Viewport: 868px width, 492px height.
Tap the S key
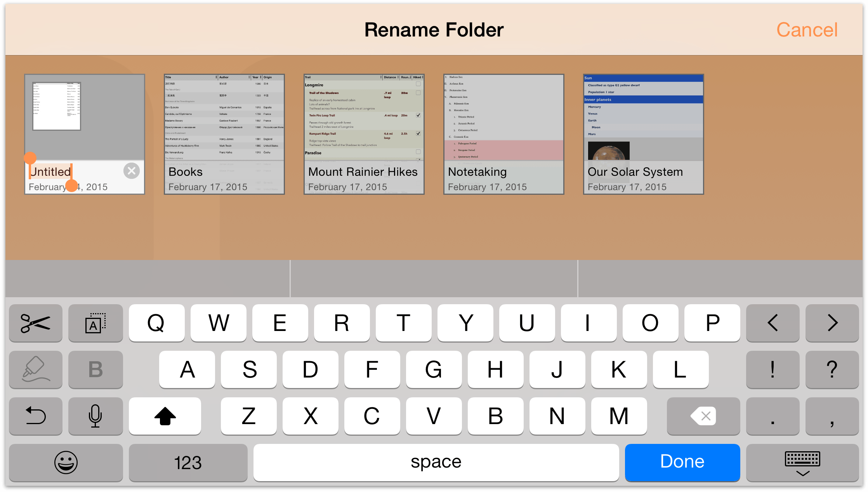(249, 369)
